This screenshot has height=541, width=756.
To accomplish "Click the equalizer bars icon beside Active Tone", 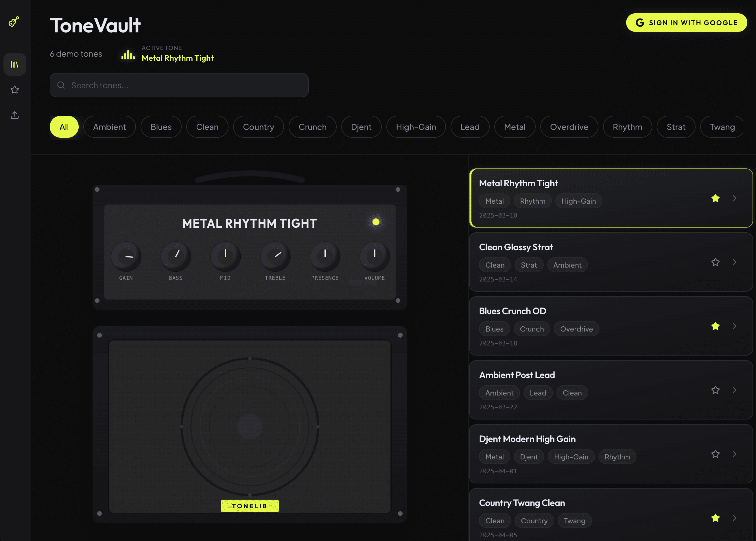I will (128, 55).
